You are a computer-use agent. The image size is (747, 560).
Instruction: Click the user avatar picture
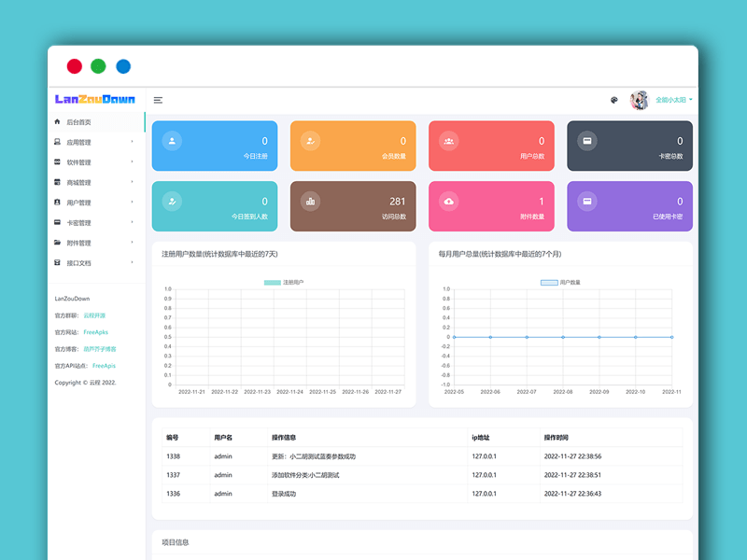(x=640, y=100)
